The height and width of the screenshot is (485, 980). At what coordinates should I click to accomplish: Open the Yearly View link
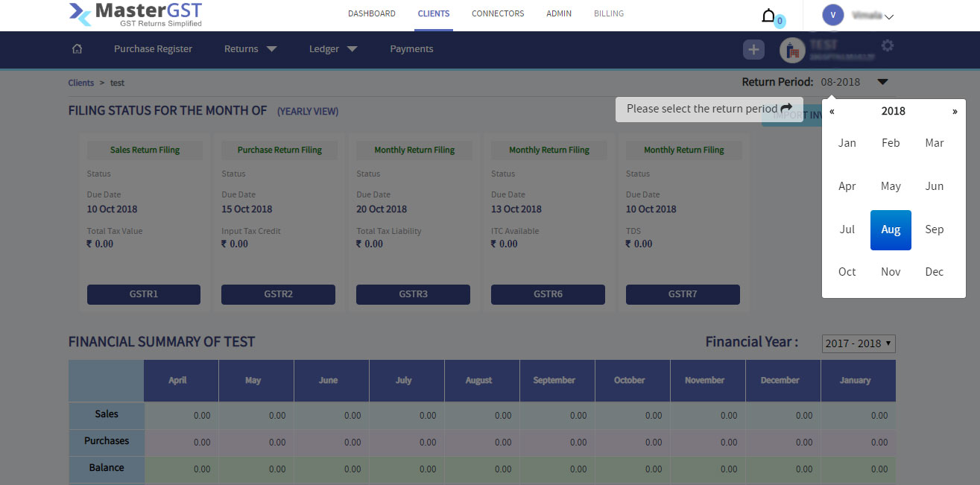point(308,112)
